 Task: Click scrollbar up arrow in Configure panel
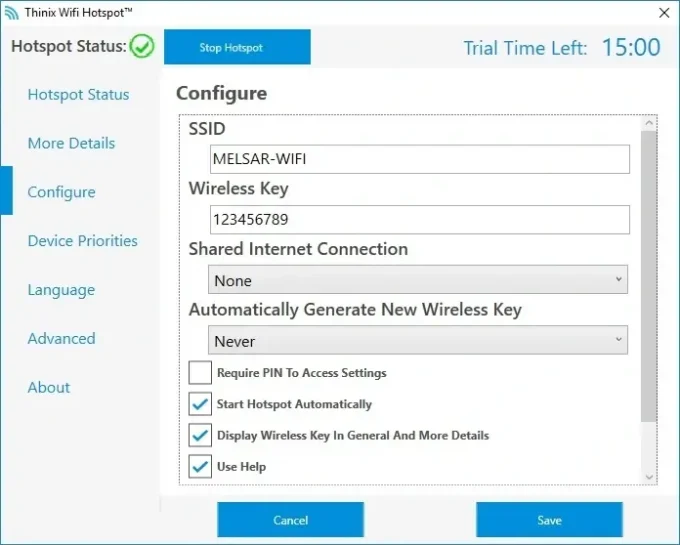(648, 123)
